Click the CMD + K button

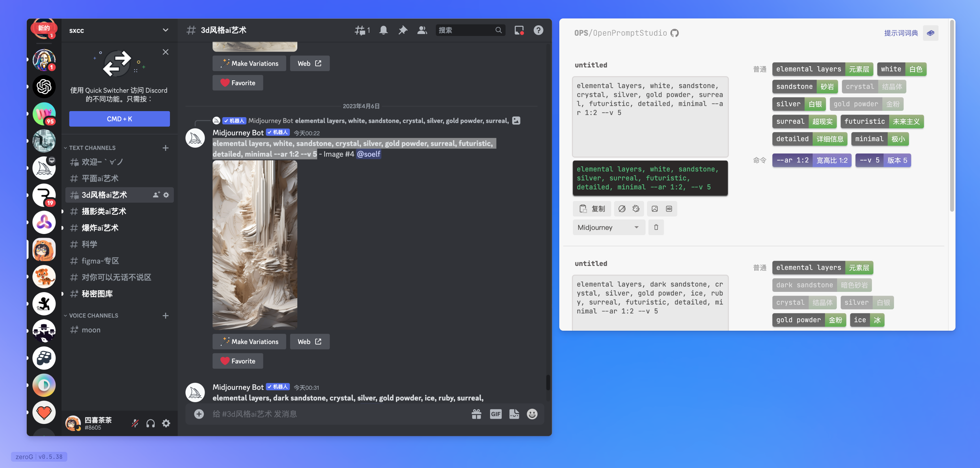(x=119, y=119)
